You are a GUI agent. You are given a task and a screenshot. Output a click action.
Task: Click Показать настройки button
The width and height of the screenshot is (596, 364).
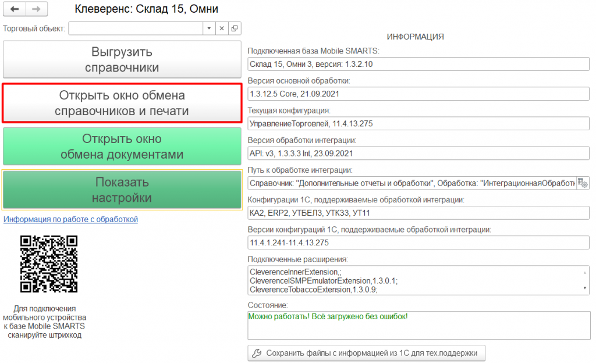122,190
